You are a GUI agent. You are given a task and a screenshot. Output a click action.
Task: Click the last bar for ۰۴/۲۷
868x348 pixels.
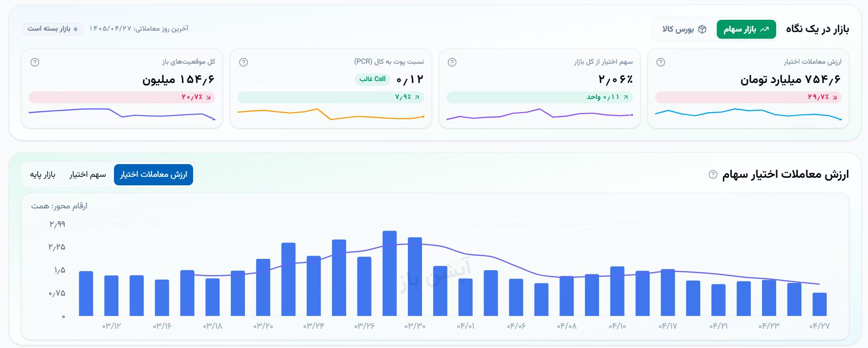point(819,304)
